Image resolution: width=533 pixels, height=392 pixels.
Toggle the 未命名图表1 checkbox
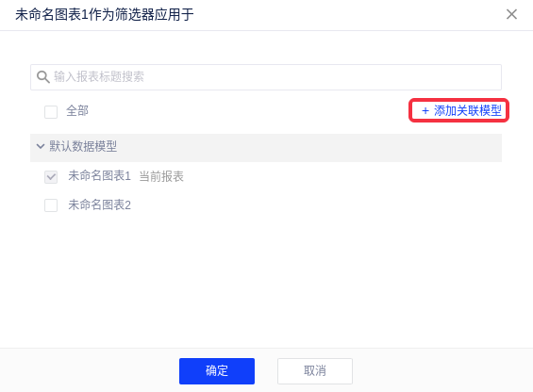tap(51, 176)
